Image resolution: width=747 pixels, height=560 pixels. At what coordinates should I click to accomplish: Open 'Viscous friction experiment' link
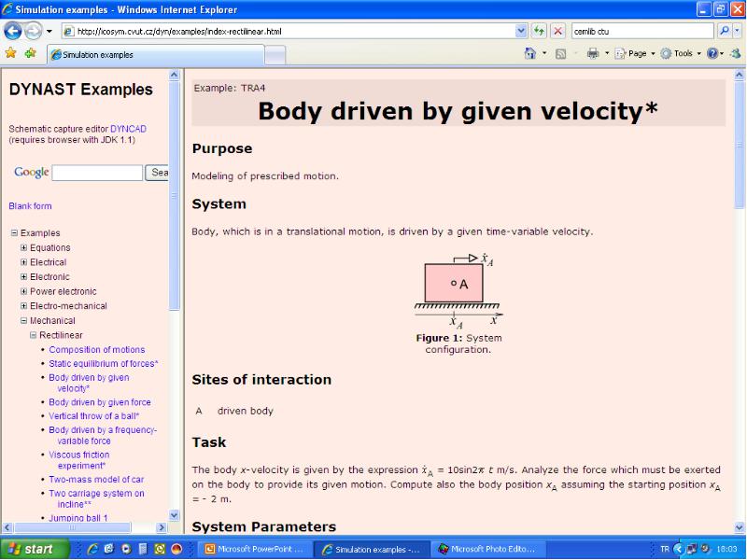pyautogui.click(x=79, y=460)
